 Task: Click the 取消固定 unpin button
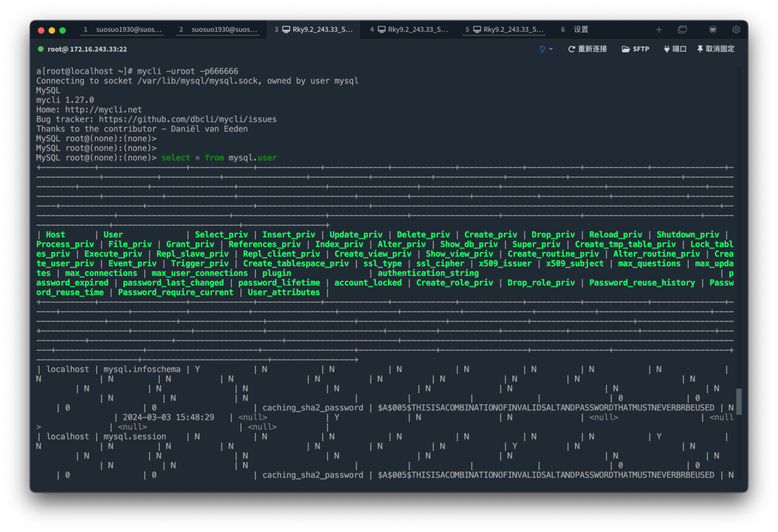tap(716, 49)
